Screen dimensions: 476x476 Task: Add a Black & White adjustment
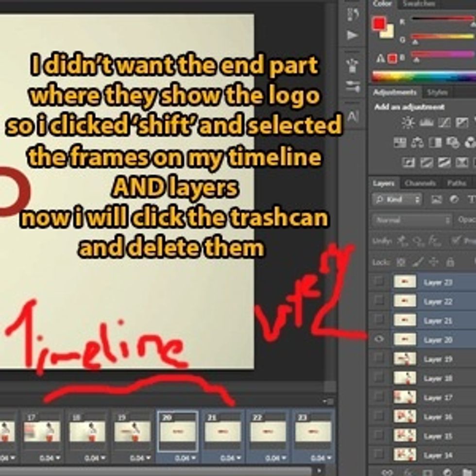435,142
